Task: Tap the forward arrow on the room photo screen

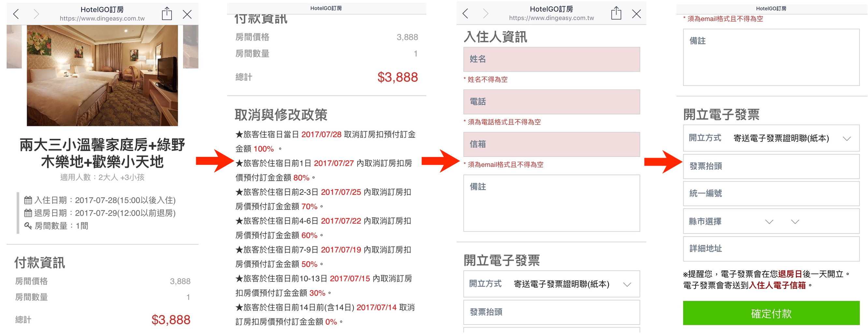Action: coord(36,14)
